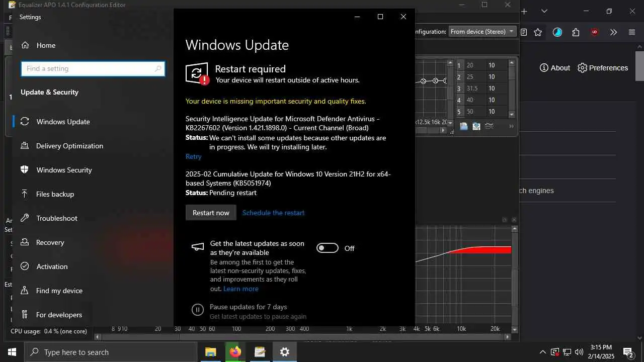
Task: Click the Type here to search taskbar box
Action: [111, 352]
